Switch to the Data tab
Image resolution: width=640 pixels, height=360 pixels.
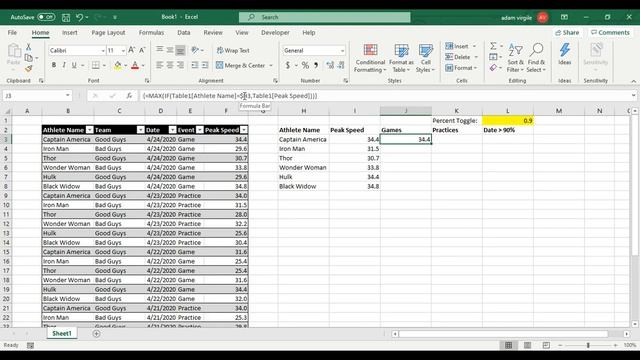[184, 33]
